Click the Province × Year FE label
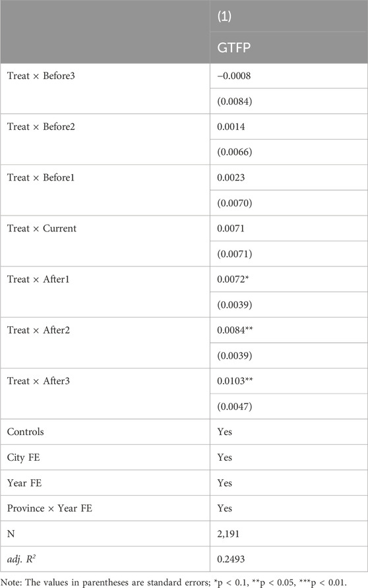The image size is (368, 588). click(49, 508)
